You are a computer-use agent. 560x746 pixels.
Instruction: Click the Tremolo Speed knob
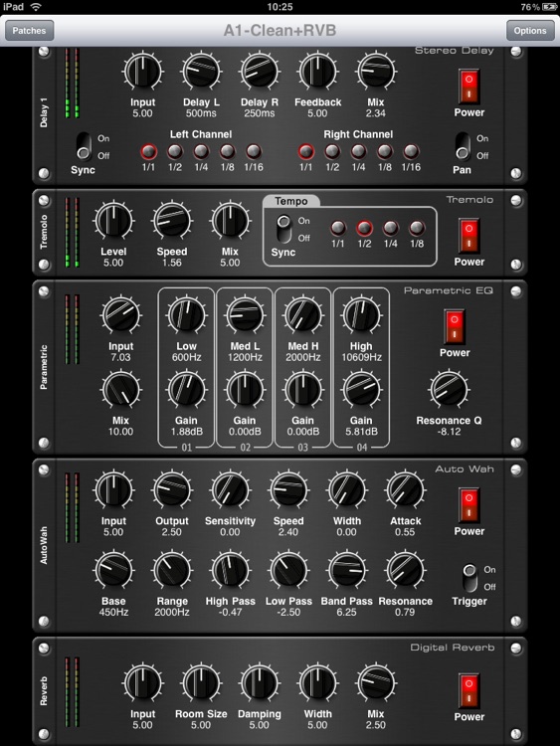172,221
